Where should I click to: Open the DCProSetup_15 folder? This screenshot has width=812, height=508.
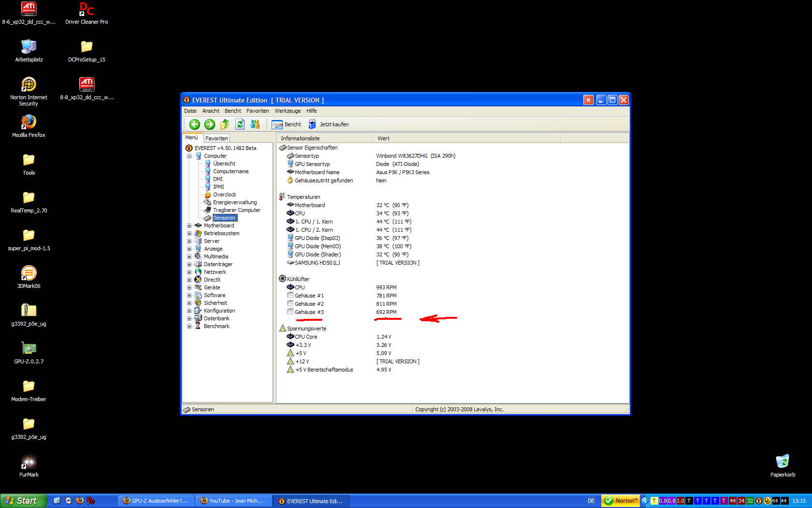click(x=87, y=51)
